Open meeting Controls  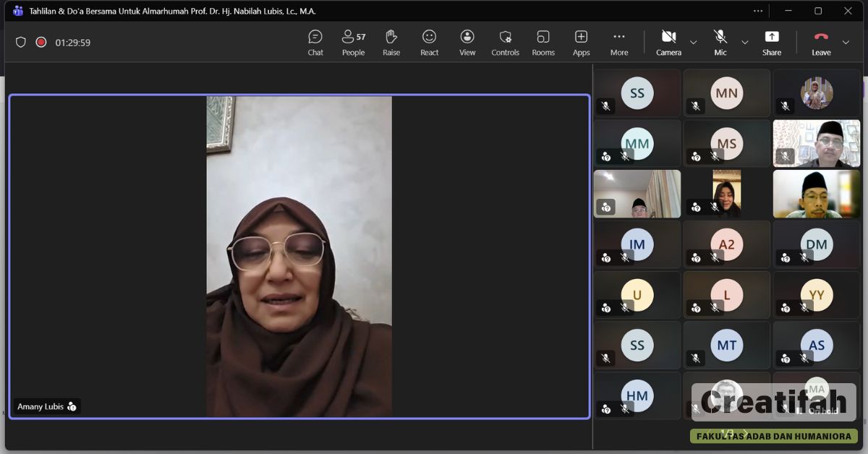(x=505, y=42)
